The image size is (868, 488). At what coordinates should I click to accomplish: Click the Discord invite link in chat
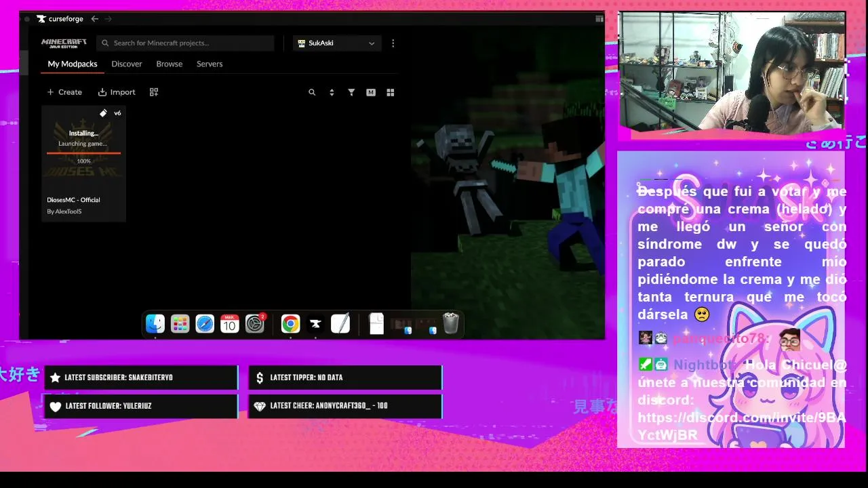pos(742,426)
